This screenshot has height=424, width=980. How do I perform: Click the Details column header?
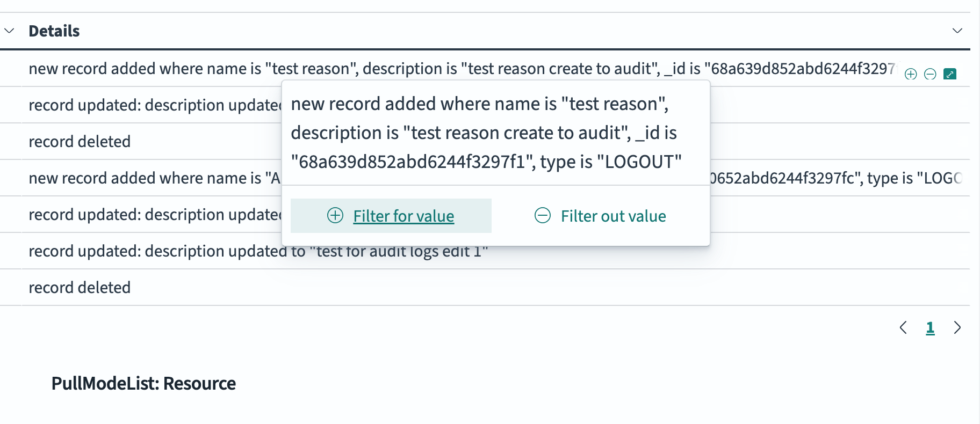[x=54, y=31]
